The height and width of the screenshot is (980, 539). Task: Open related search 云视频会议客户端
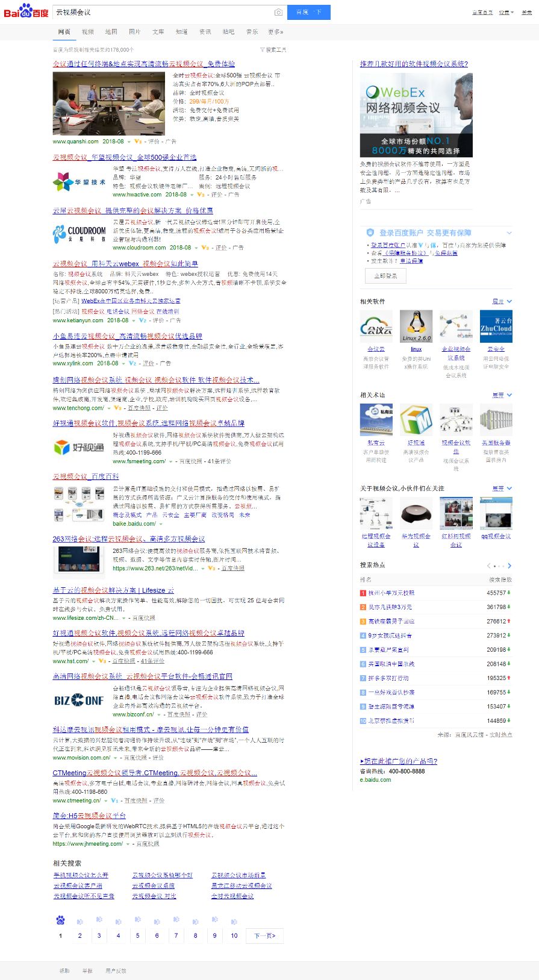[78, 885]
